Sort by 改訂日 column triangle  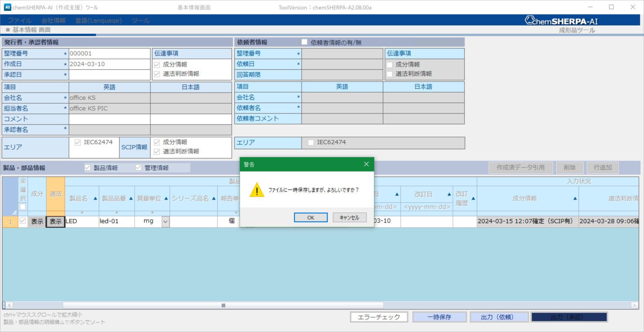pos(449,194)
